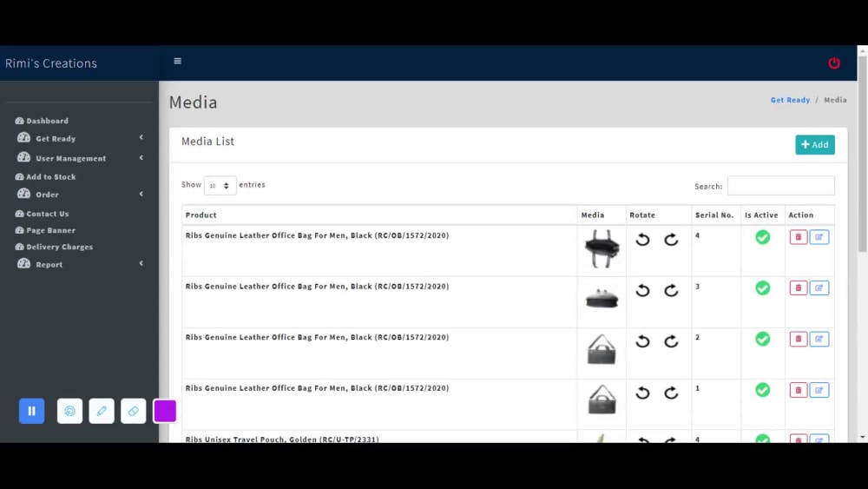The image size is (868, 489).
Task: Focus the Search input field
Action: point(780,186)
